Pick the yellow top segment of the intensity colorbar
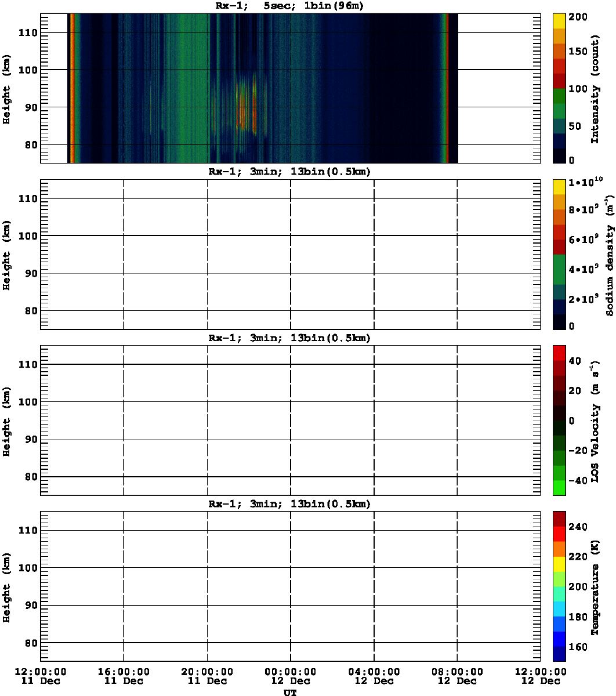The height and width of the screenshot is (696, 616). point(559,20)
